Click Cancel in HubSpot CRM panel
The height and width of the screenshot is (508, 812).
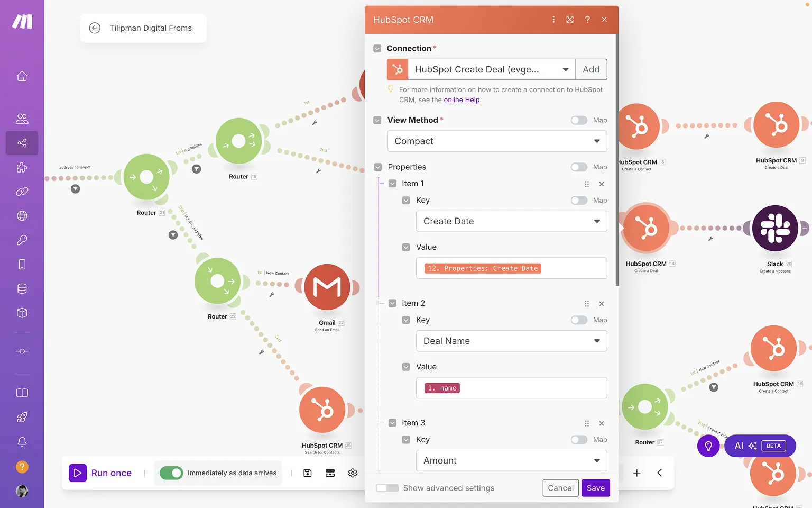[x=560, y=488]
